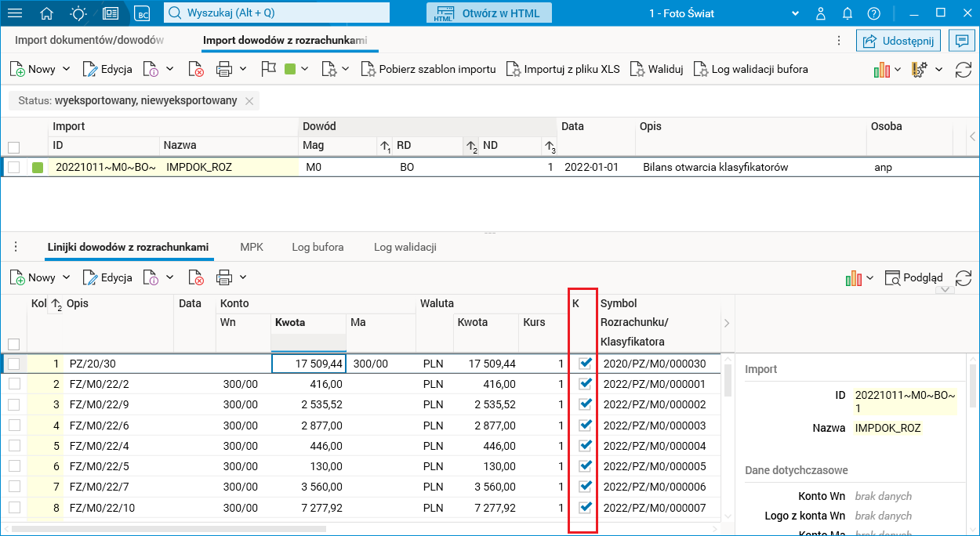The image size is (980, 536).
Task: Open the MPK tab
Action: tap(252, 247)
